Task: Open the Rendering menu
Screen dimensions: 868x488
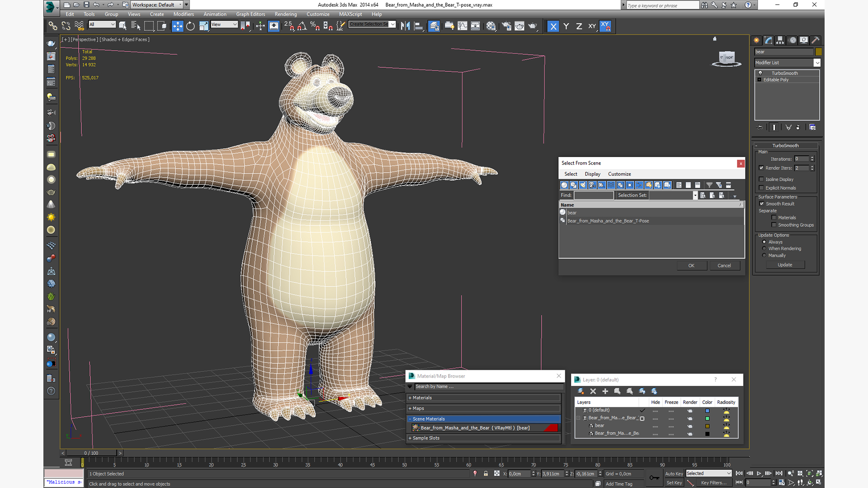Action: pyautogui.click(x=286, y=14)
